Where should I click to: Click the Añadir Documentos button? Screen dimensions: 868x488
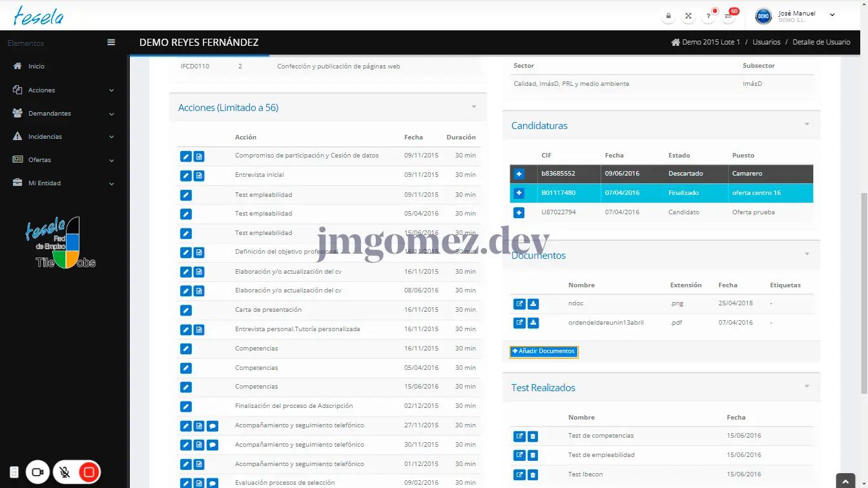[x=543, y=352]
